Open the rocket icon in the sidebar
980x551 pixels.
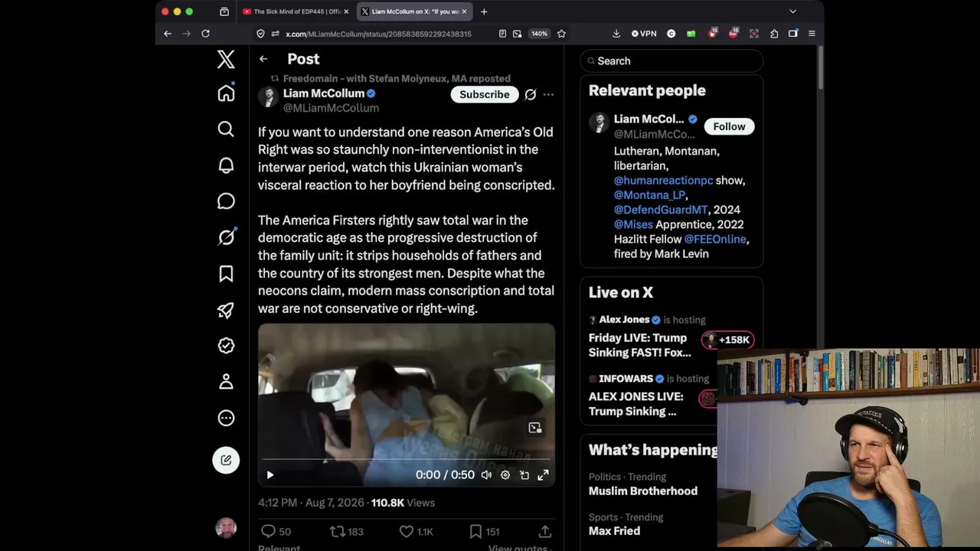226,310
